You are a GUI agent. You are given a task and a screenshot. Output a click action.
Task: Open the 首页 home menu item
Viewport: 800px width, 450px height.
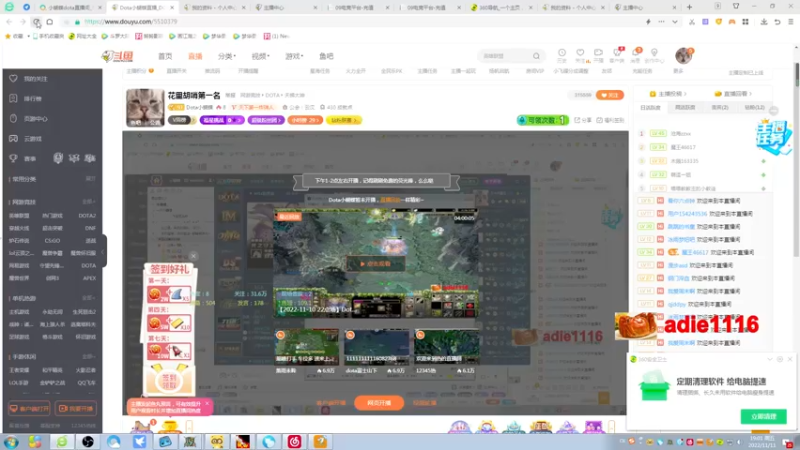165,56
